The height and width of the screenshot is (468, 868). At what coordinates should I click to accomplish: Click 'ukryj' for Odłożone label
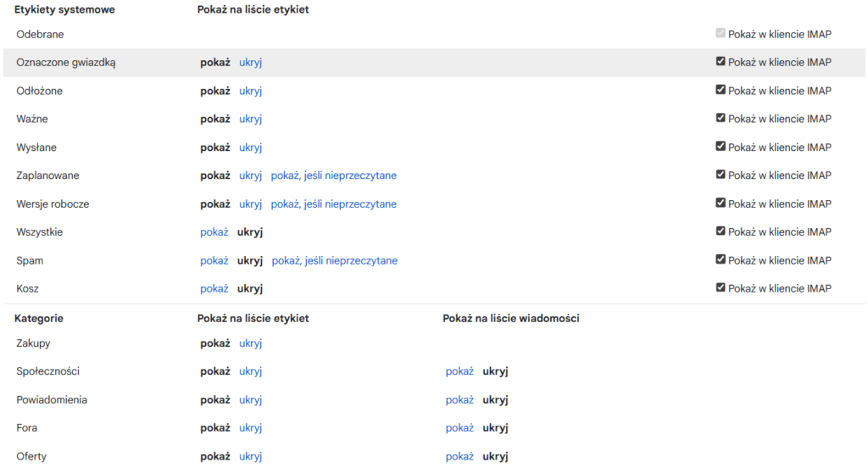(250, 91)
